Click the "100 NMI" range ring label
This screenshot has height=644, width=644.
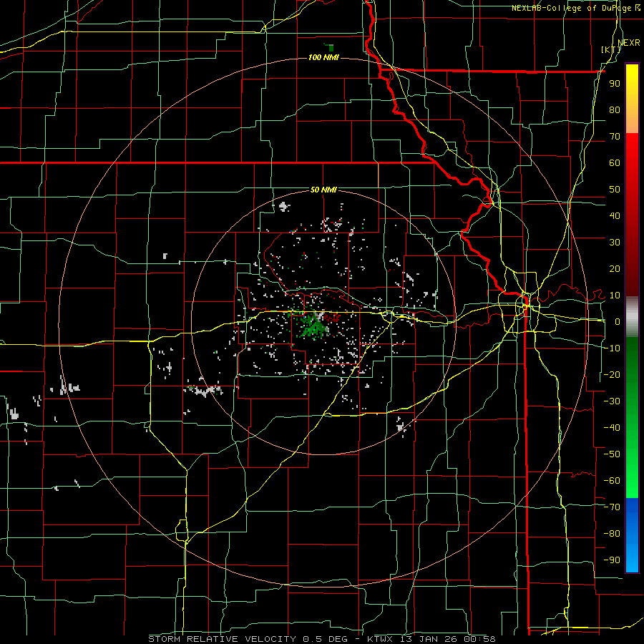tap(323, 57)
